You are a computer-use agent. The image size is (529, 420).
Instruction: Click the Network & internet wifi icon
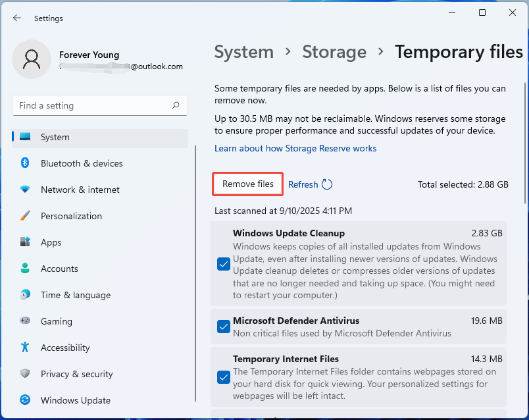25,190
